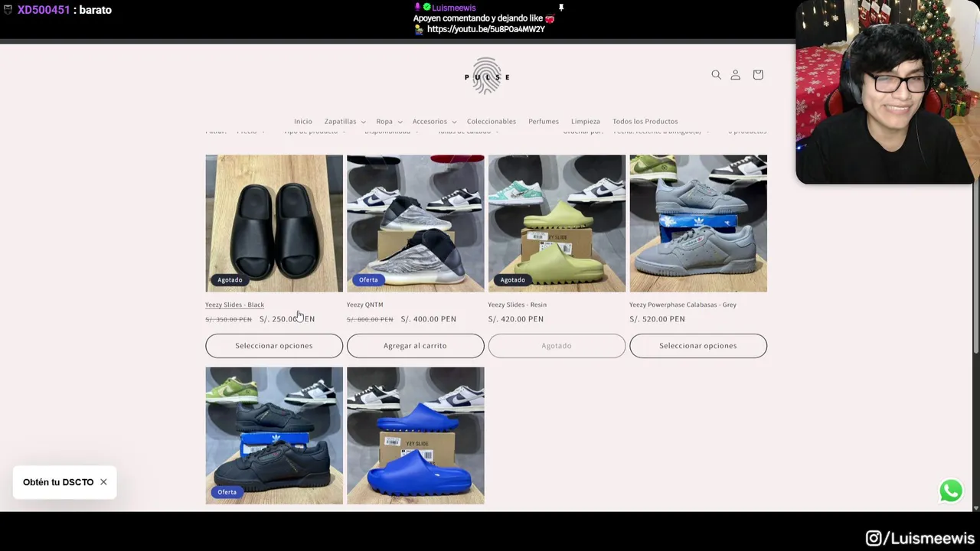This screenshot has width=980, height=551.
Task: Expand the Zapatillas dropdown menu
Action: pyautogui.click(x=345, y=121)
